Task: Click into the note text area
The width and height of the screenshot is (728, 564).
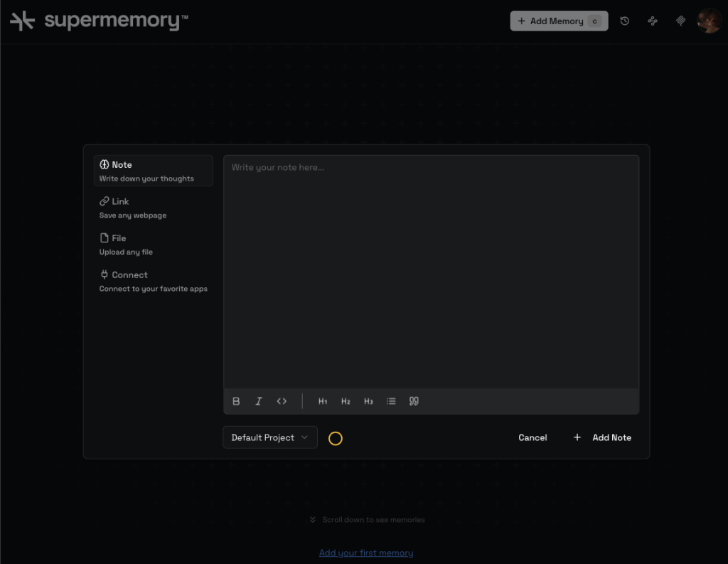Action: (431, 270)
